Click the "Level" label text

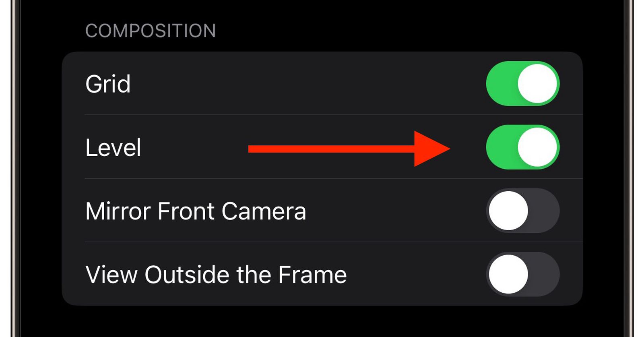[113, 147]
